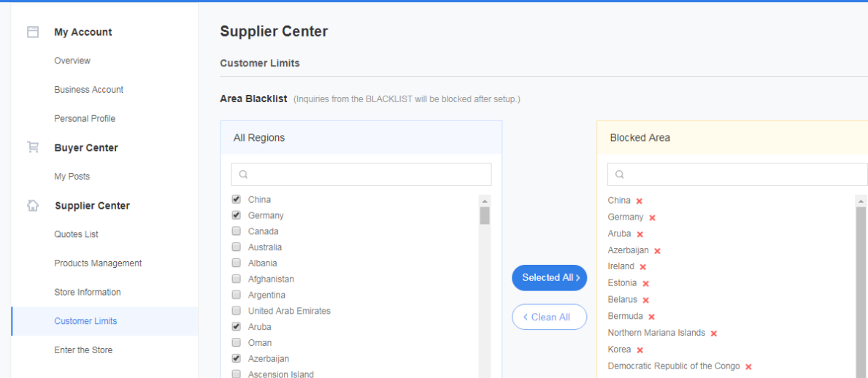Click the Blocked Area scrollbar up arrow

pos(861,201)
